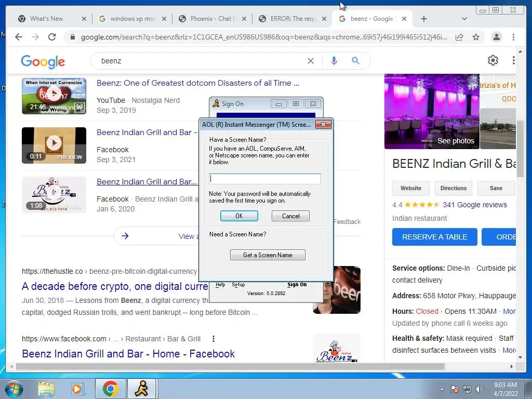The image size is (532, 399).
Task: Click RESERVE A TABLE button
Action: click(435, 237)
